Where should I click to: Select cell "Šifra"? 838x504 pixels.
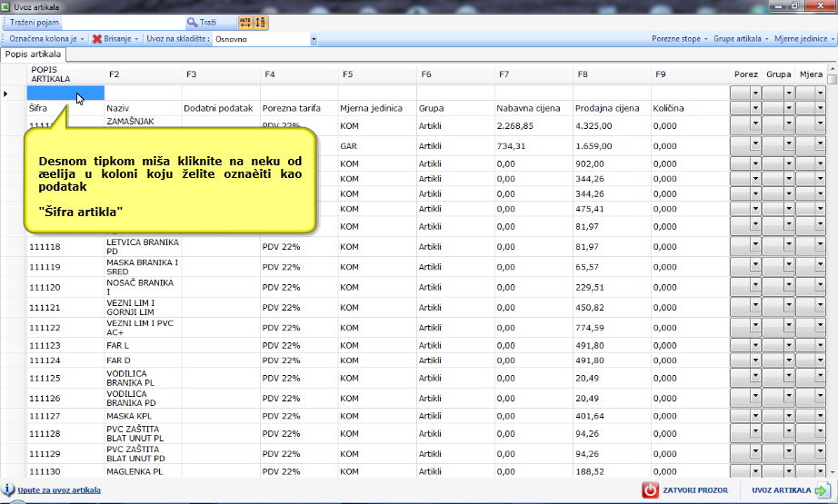coord(65,108)
